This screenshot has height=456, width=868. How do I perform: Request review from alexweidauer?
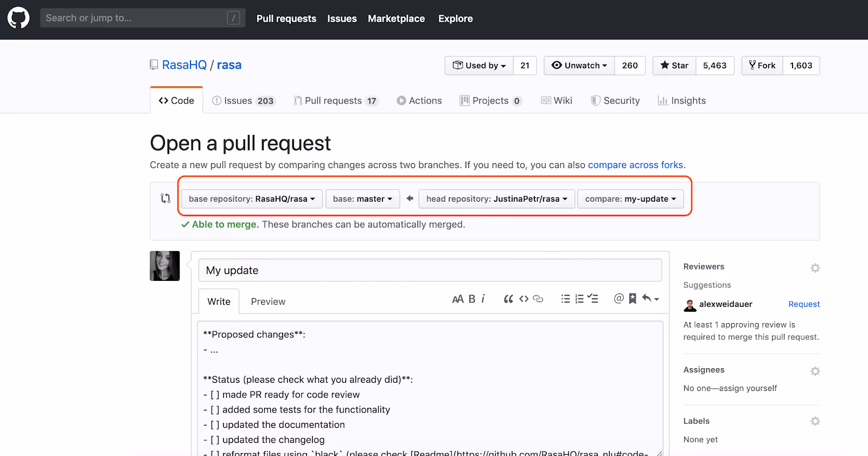point(804,304)
